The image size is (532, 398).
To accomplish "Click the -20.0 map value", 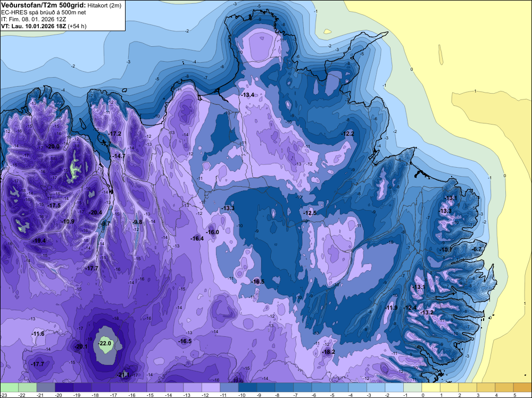I will click(x=53, y=146).
